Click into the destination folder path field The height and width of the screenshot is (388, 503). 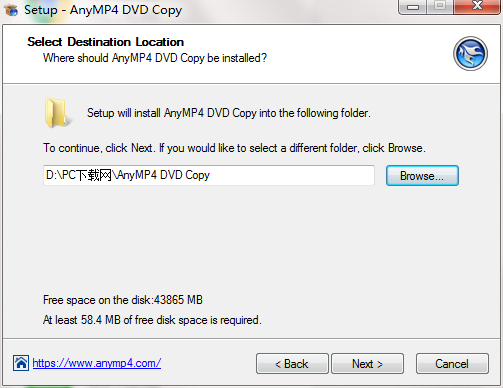tap(209, 175)
